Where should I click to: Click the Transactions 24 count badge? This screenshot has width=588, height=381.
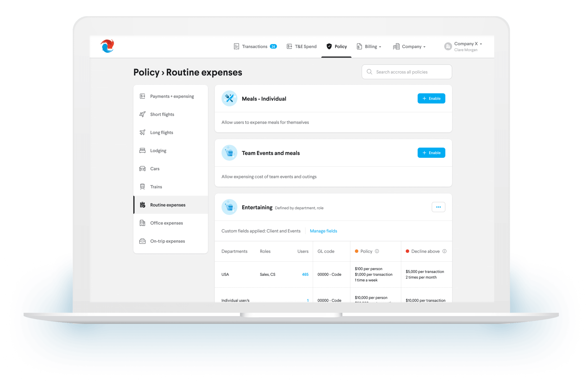[273, 46]
